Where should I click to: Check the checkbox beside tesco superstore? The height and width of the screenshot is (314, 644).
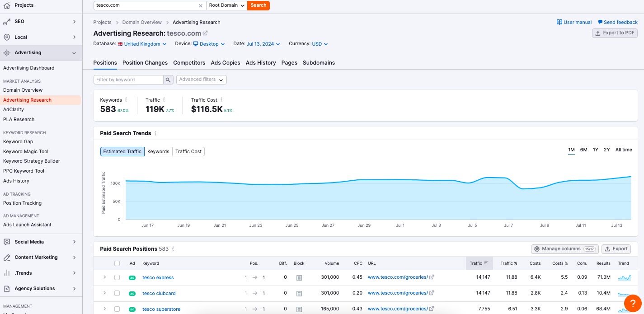[x=117, y=309]
